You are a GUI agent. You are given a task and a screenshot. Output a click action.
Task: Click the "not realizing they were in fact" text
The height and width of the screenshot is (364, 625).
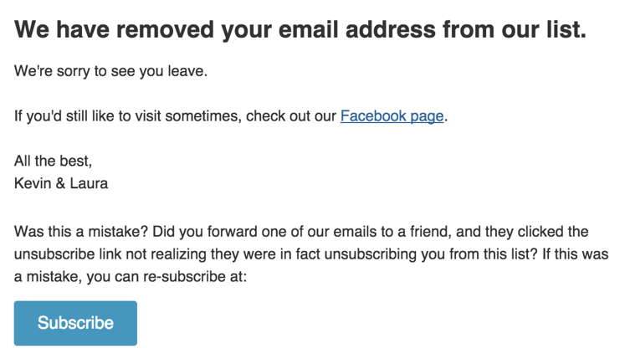tap(223, 254)
